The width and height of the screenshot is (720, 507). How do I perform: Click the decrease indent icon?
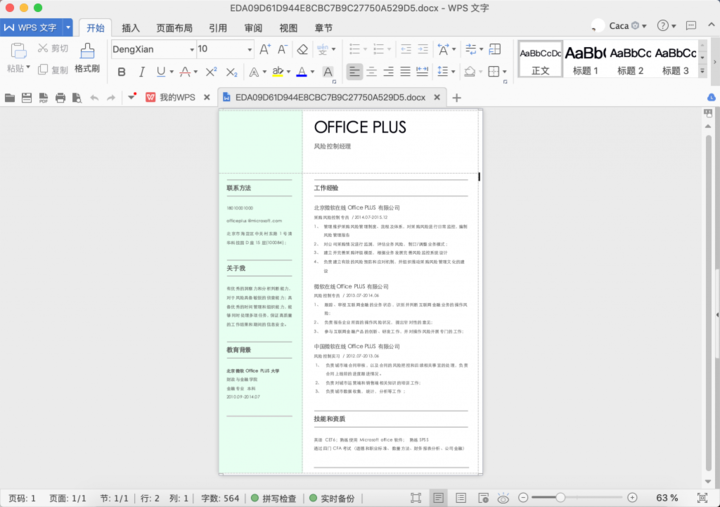(405, 49)
